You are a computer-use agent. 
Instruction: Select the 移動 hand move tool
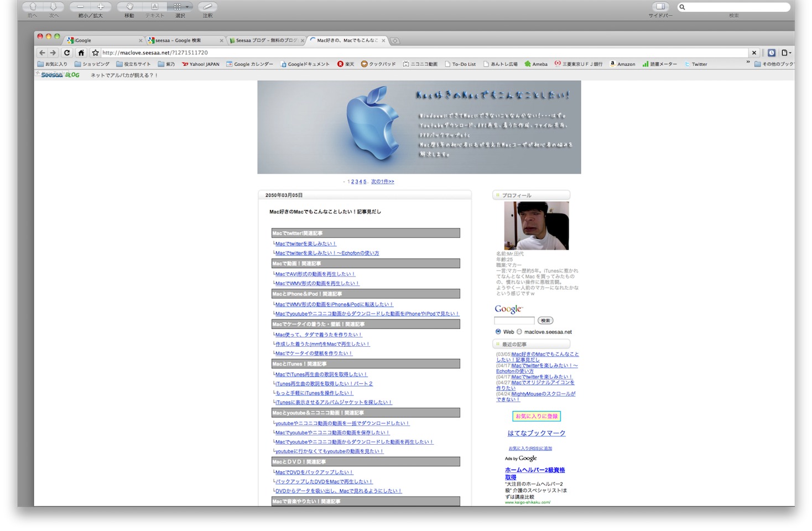click(x=129, y=7)
